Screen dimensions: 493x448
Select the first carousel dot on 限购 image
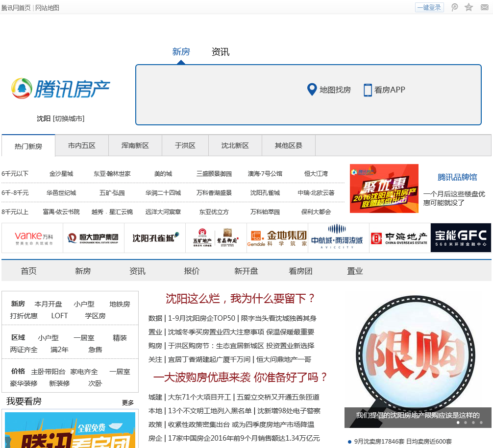458,423
